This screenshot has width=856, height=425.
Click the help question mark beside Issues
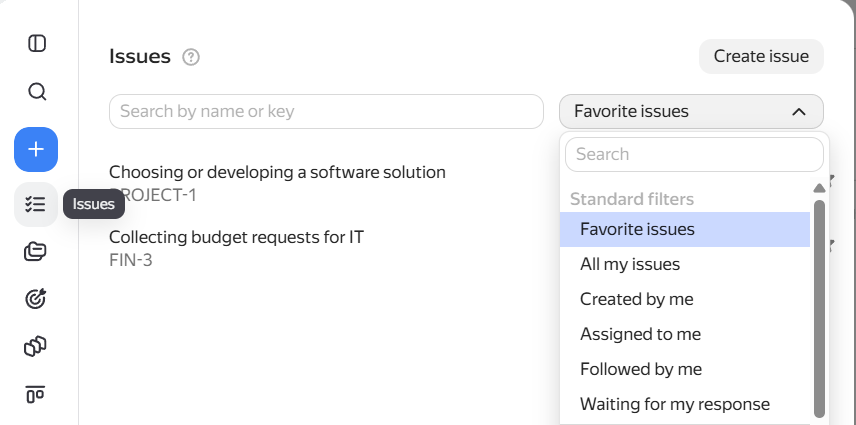pos(191,57)
